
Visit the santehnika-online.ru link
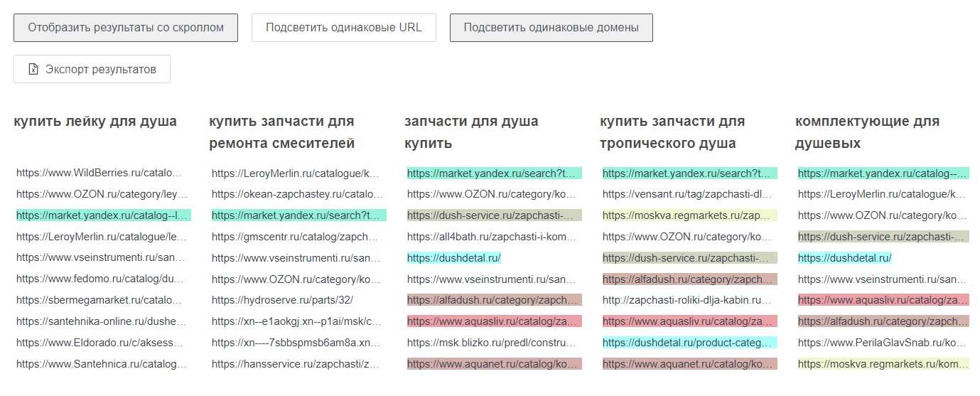[100, 322]
